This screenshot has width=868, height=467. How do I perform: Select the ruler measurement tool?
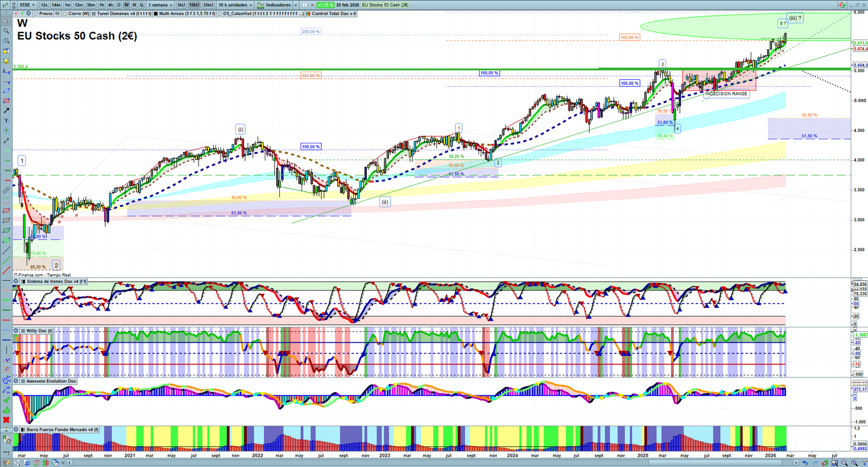pyautogui.click(x=7, y=191)
